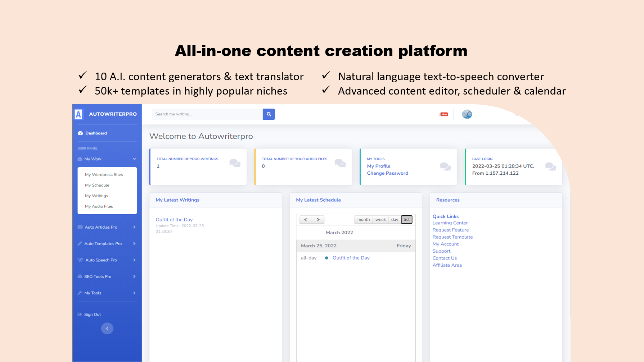
Task: Click the My Work briefcase icon
Action: coord(80,159)
